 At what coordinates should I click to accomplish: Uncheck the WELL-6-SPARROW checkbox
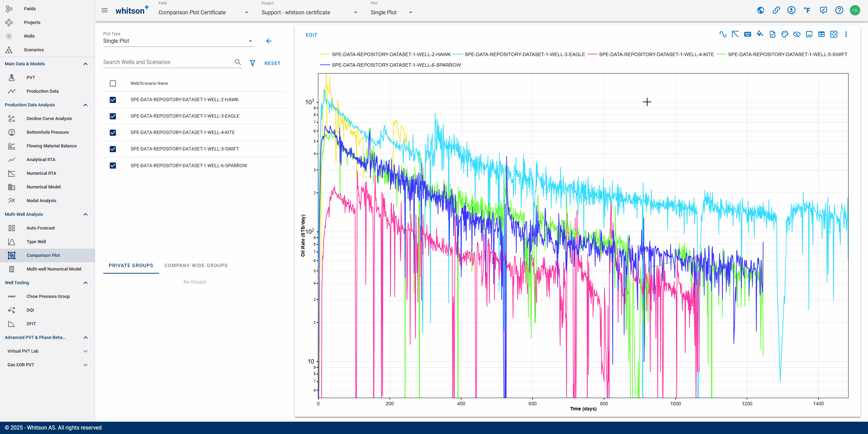point(113,166)
